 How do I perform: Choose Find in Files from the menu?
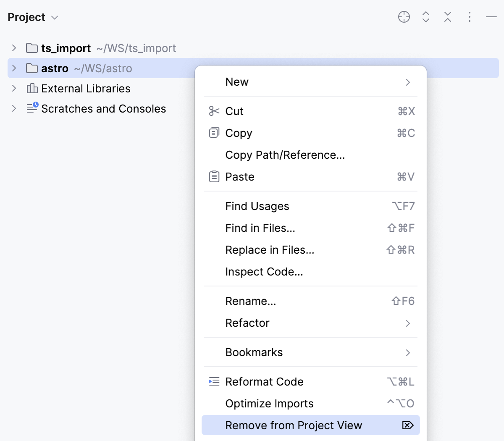(x=260, y=228)
